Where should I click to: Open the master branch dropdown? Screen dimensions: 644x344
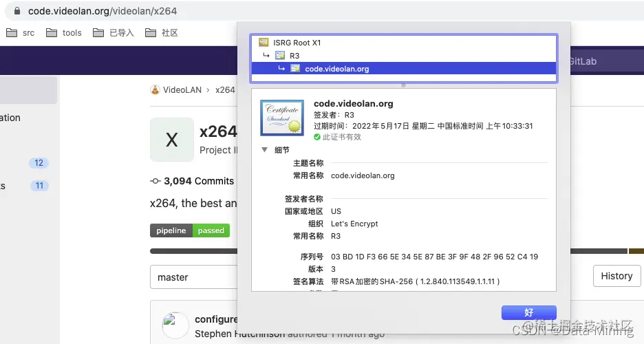pos(194,277)
